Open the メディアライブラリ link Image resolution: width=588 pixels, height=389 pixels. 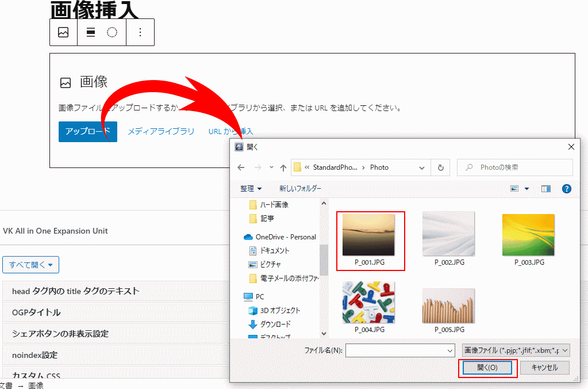coord(161,131)
